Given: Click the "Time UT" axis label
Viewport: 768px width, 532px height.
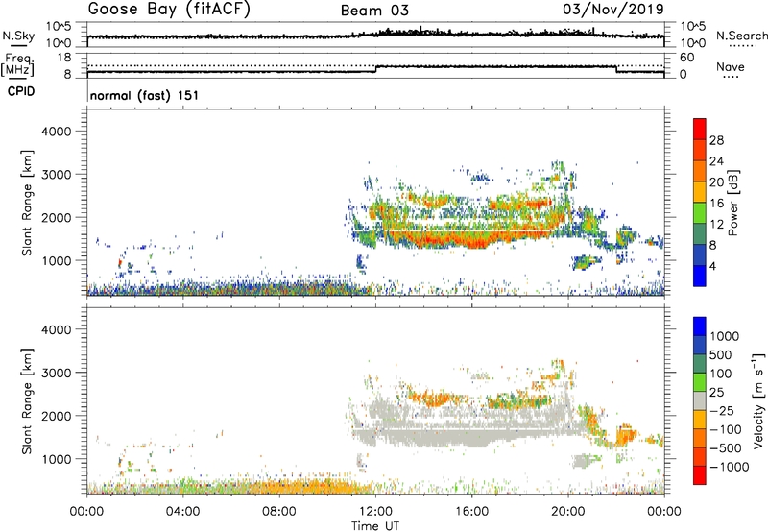Looking at the screenshot, I should (x=375, y=526).
